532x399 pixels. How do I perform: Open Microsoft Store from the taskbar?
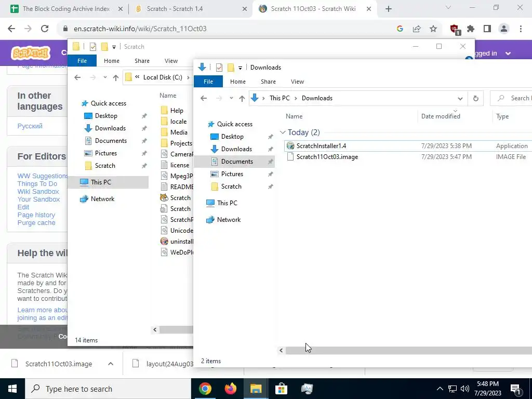pos(281,389)
